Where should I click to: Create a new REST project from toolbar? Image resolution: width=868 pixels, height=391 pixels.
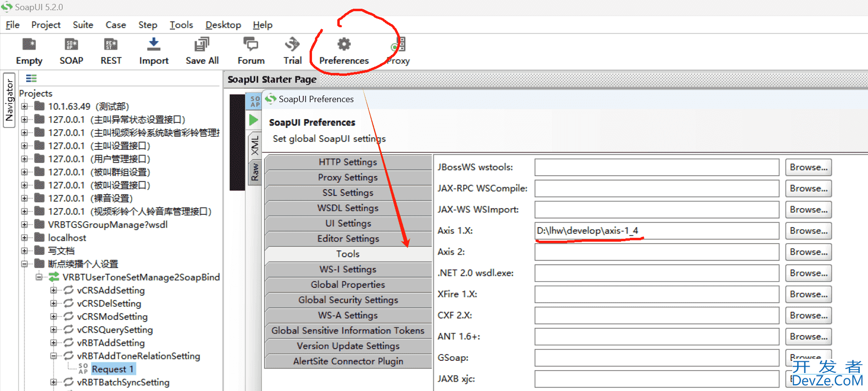111,44
